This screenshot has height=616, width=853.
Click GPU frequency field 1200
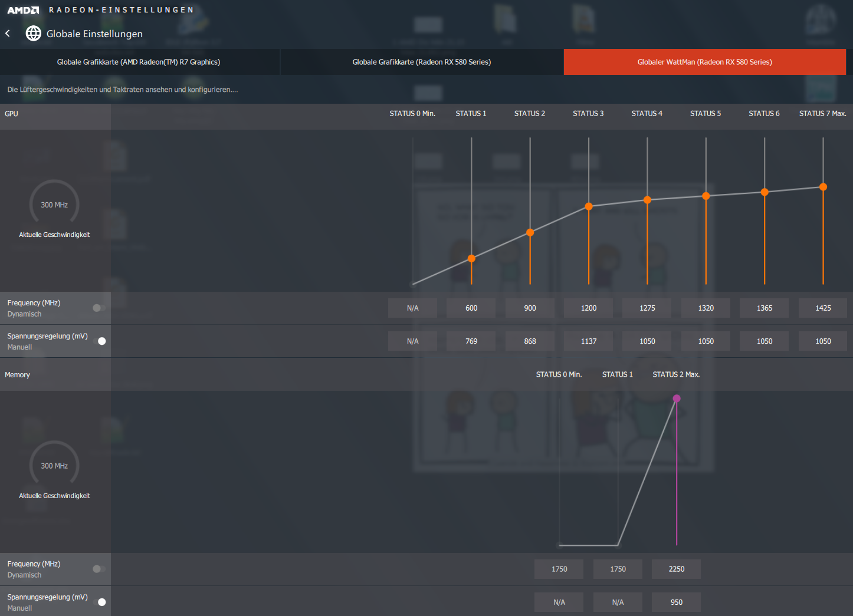pos(589,308)
